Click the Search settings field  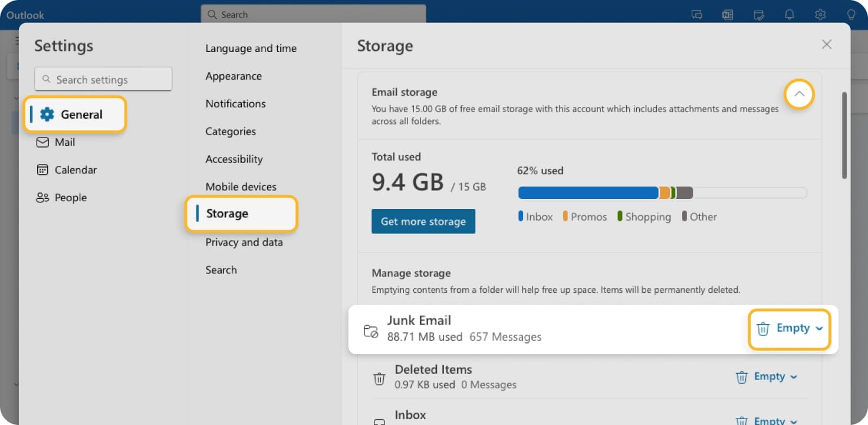103,79
